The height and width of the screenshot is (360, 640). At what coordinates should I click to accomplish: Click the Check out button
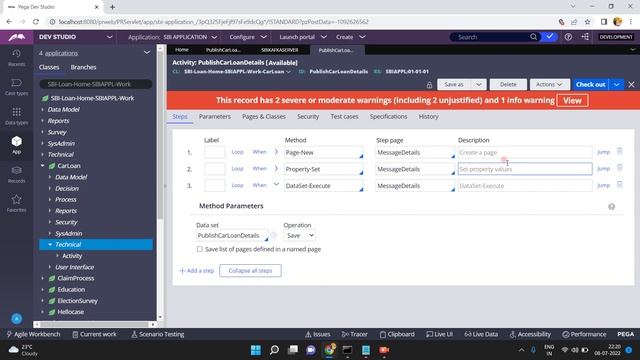[590, 84]
